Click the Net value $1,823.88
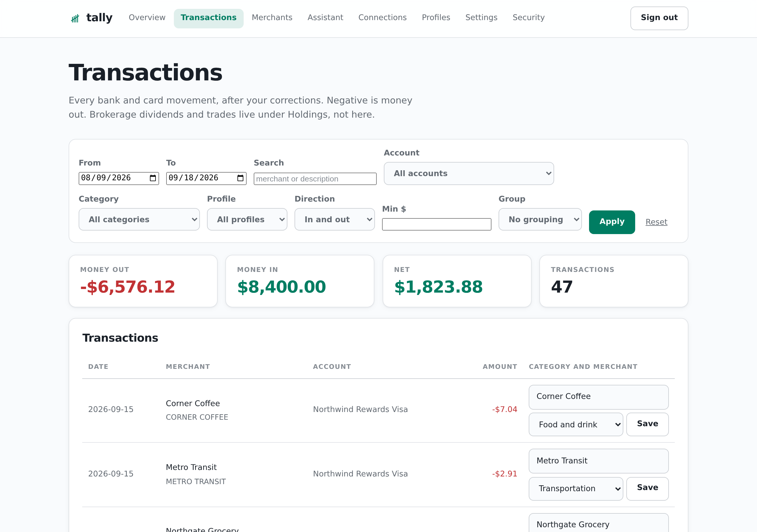The image size is (757, 532). coord(439,287)
